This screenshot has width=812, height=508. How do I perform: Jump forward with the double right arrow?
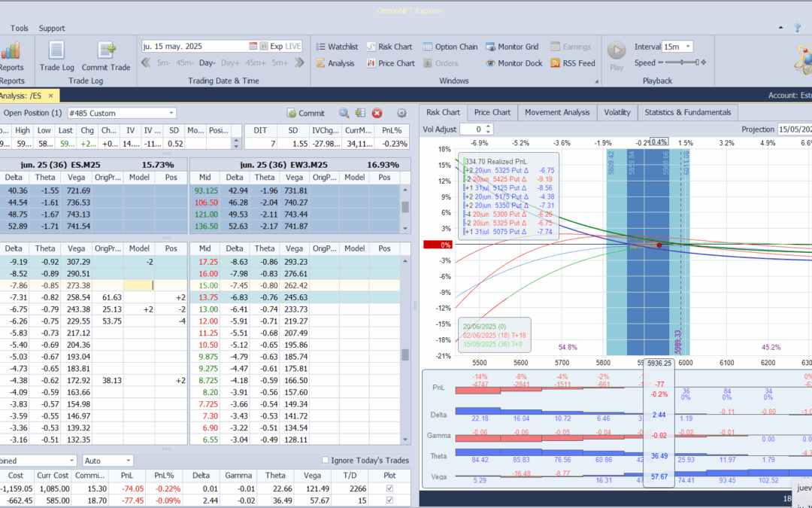point(299,62)
